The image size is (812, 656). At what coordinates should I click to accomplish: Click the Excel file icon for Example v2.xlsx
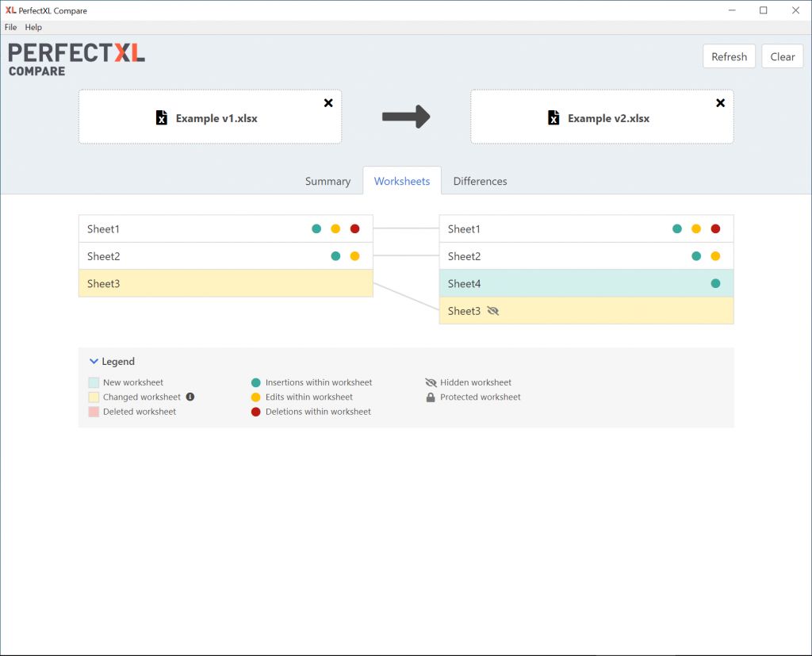[x=553, y=117]
